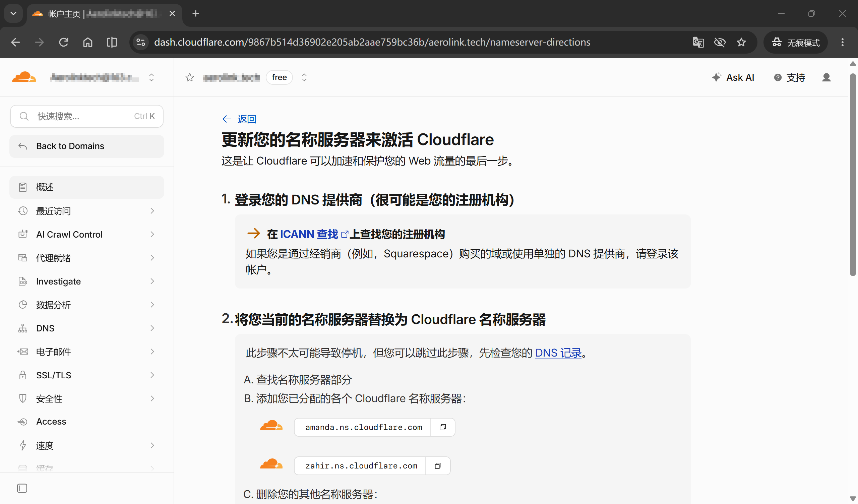Screen dimensions: 858x504
Task: Toggle browser side panel
Action: (x=112, y=42)
